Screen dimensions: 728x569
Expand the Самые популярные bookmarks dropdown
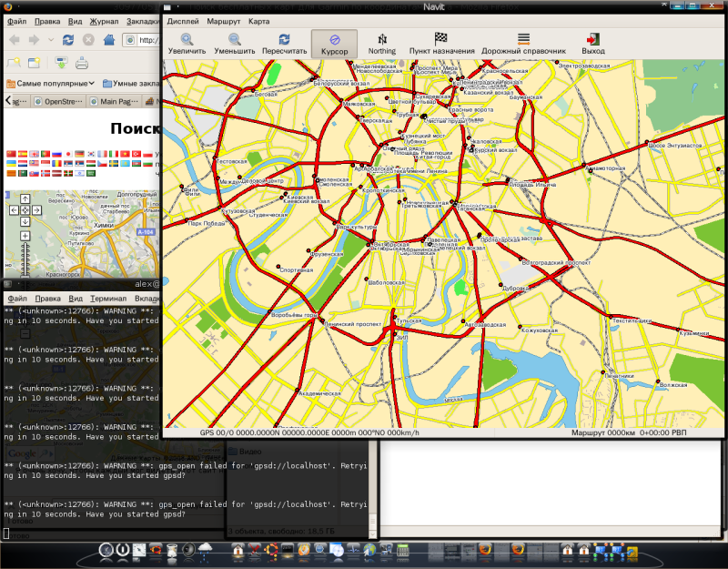pos(51,83)
